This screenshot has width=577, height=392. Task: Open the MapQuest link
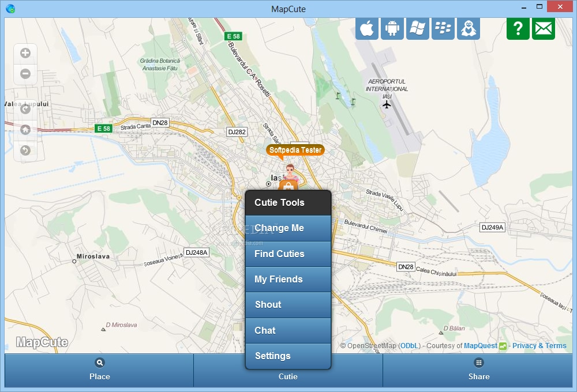click(480, 346)
